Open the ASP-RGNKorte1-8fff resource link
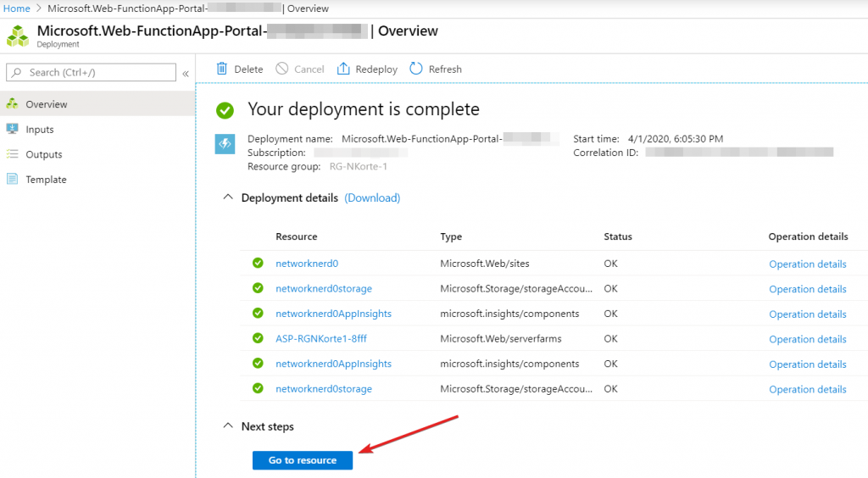 (x=321, y=339)
